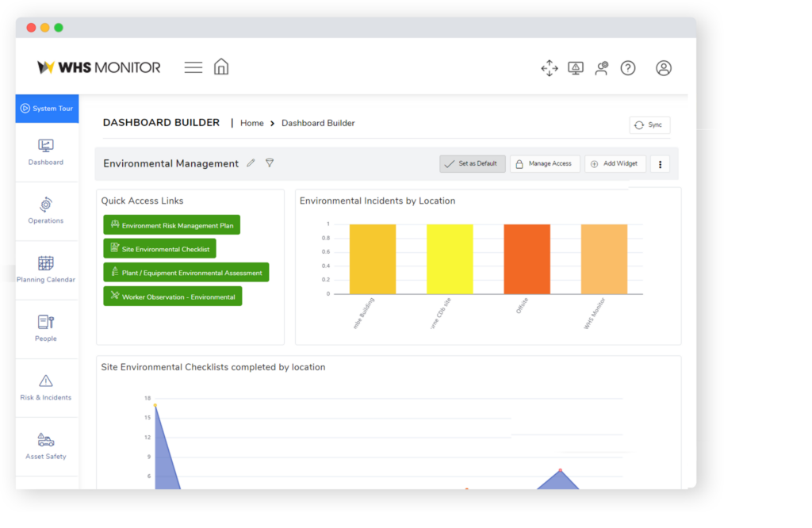812x528 pixels.
Task: Click the fullscreen move arrows icon
Action: pyautogui.click(x=550, y=68)
